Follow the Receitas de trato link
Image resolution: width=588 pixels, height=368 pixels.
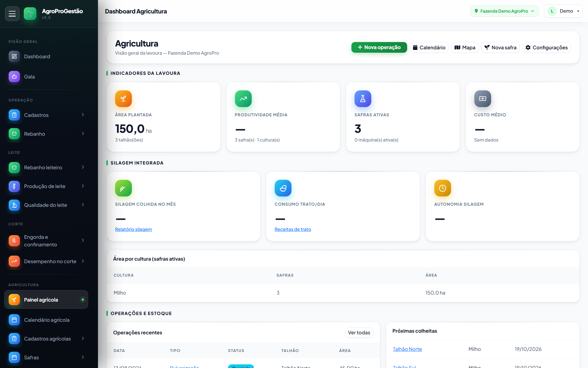[x=293, y=229]
